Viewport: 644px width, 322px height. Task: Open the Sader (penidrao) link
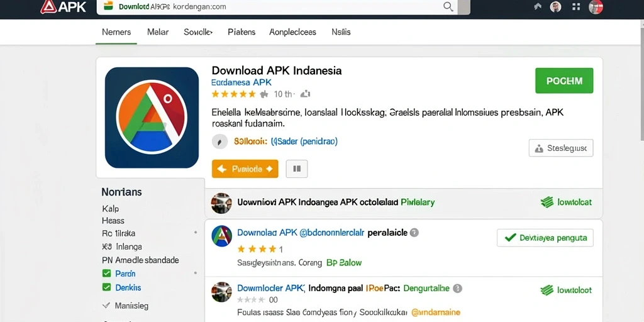tap(304, 142)
